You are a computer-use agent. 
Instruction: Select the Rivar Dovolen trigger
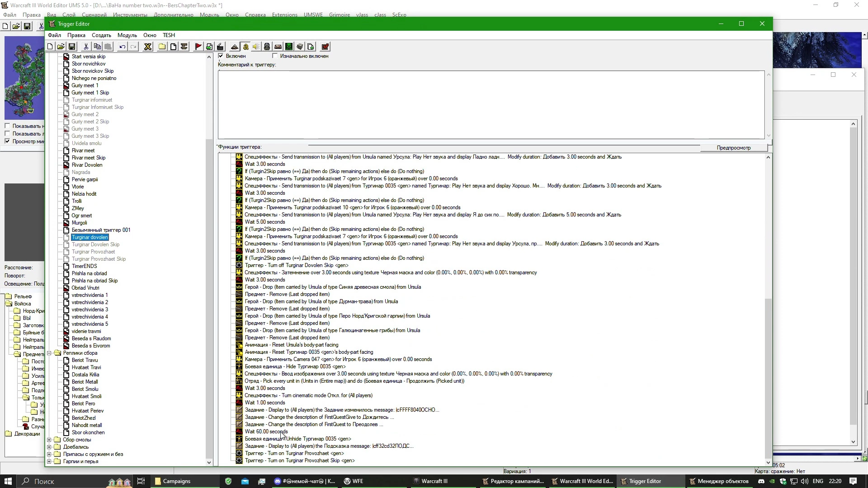pos(87,165)
